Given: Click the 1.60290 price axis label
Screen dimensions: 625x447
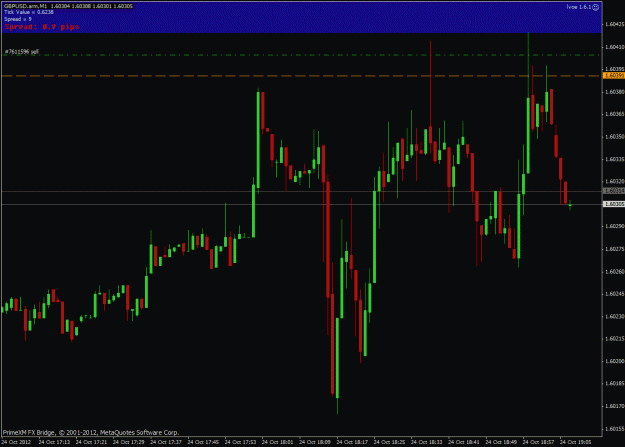Looking at the screenshot, I should [615, 226].
